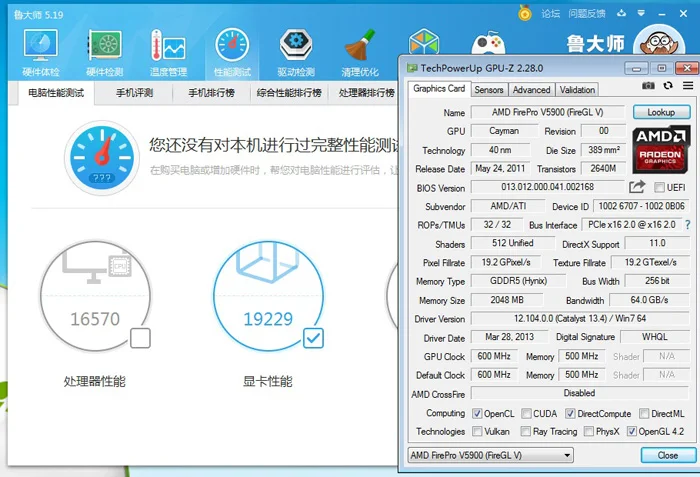
Task: Open 问题反馈 feedback link
Action: (x=587, y=14)
